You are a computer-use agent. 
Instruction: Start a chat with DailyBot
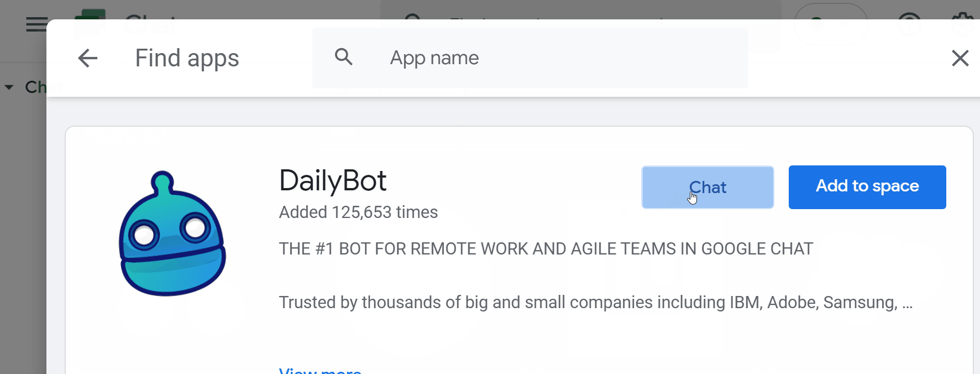pos(707,188)
